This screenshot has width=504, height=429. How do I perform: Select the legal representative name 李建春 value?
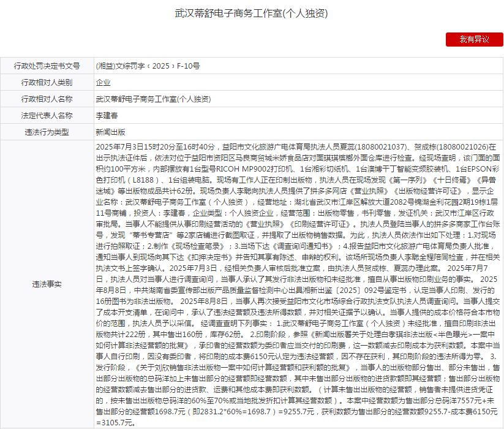click(x=107, y=115)
